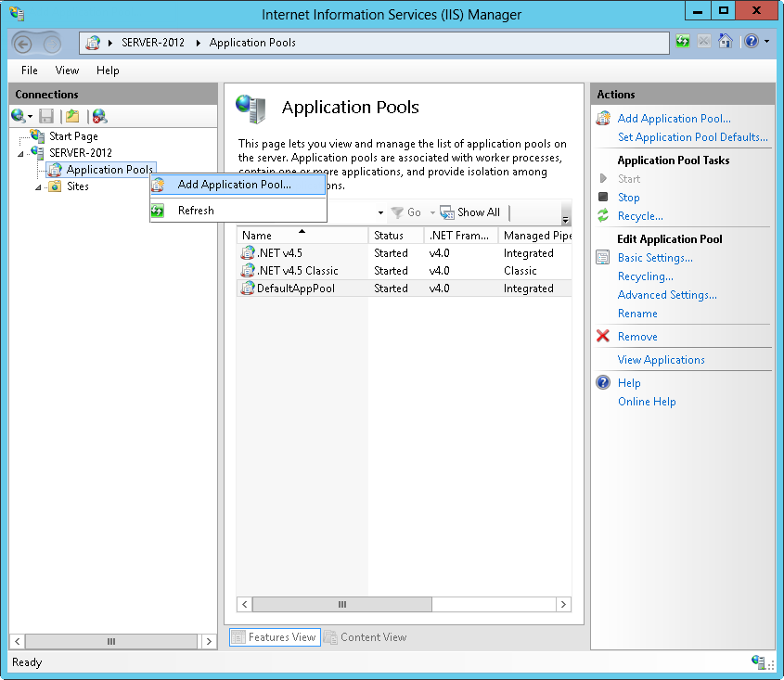Viewport: 784px width, 680px height.
Task: Click the blue Help question icon in top toolbar
Action: click(751, 41)
